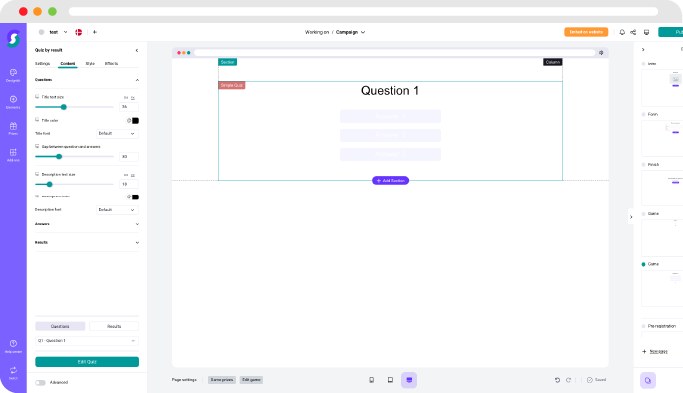Adjust the Title text size slider
This screenshot has width=683, height=393.
[x=64, y=107]
